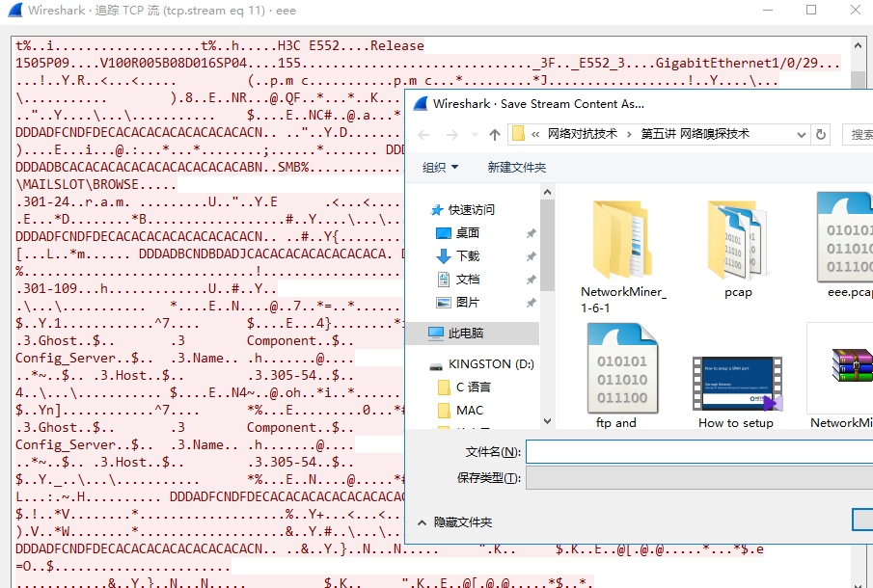Screen dimensions: 873x588
Task: Click Wireshark icon in Save dialog title
Action: pyautogui.click(x=421, y=103)
